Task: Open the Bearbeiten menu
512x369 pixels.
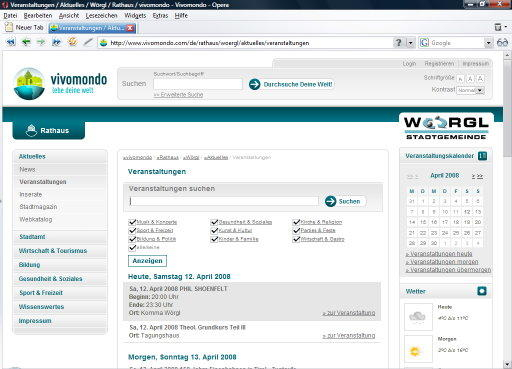Action: click(38, 16)
